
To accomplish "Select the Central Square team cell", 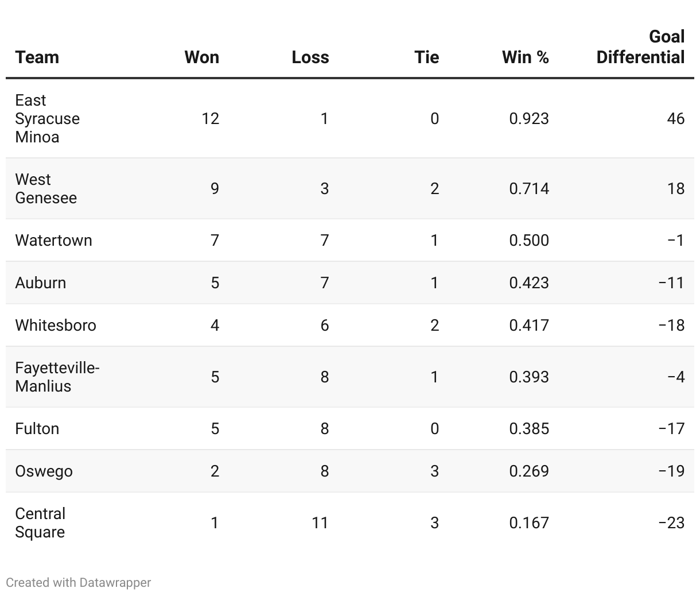I will (40, 523).
